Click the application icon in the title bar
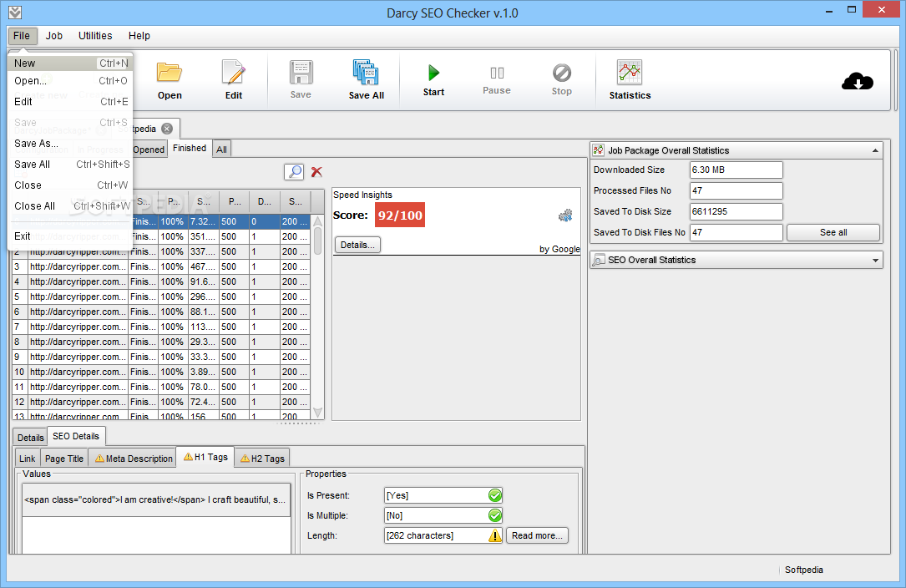 [x=15, y=13]
